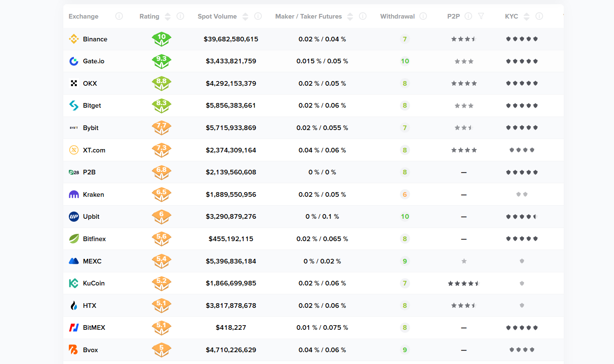The width and height of the screenshot is (614, 364).
Task: Click the Withdrawal column header
Action: tap(397, 16)
